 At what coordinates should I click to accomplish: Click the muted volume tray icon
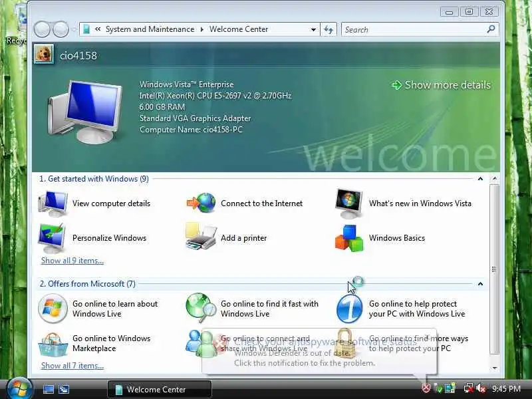pyautogui.click(x=481, y=388)
